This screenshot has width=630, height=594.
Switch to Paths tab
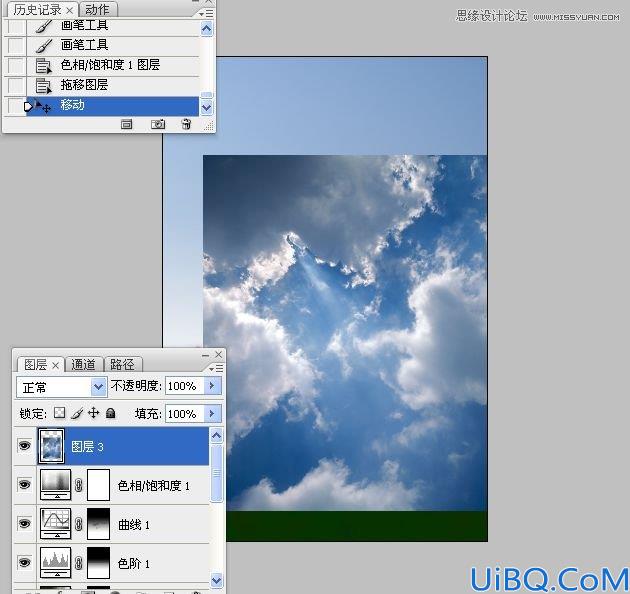pyautogui.click(x=122, y=365)
